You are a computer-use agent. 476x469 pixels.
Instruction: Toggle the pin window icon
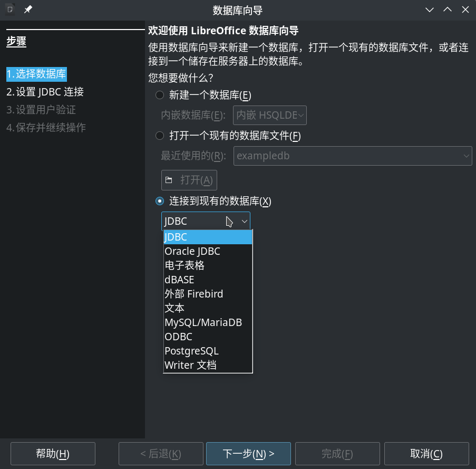(x=28, y=9)
